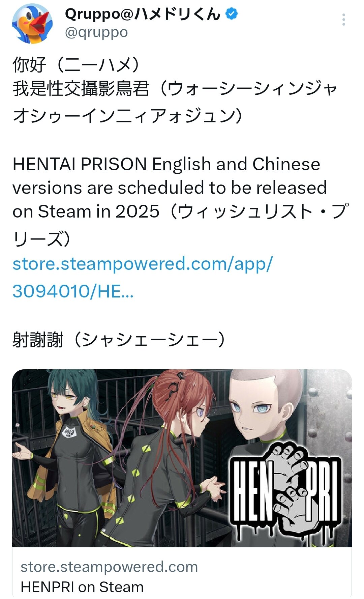364x599 pixels.
Task: Click the HENPRI on Steam card title
Action: [x=82, y=587]
